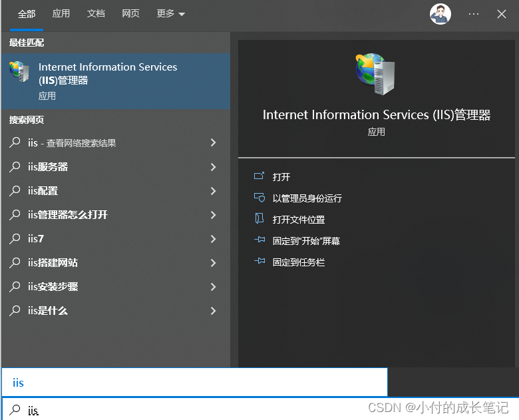The width and height of the screenshot is (519, 420).
Task: Expand arrow for iis服务器
Action: (x=213, y=167)
